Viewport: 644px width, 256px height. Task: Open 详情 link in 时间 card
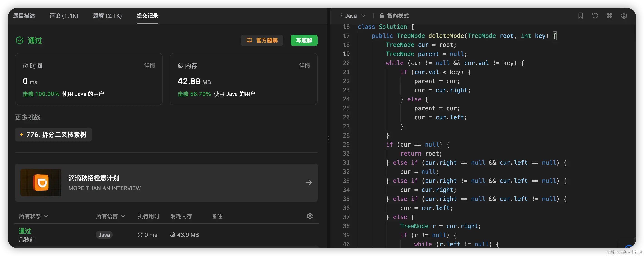[150, 65]
